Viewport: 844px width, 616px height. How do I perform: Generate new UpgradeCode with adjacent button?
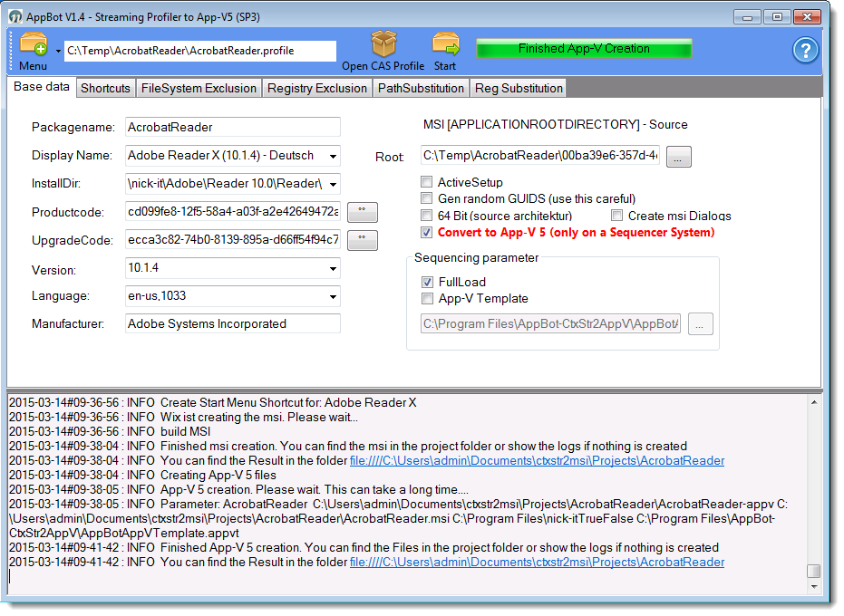point(363,240)
